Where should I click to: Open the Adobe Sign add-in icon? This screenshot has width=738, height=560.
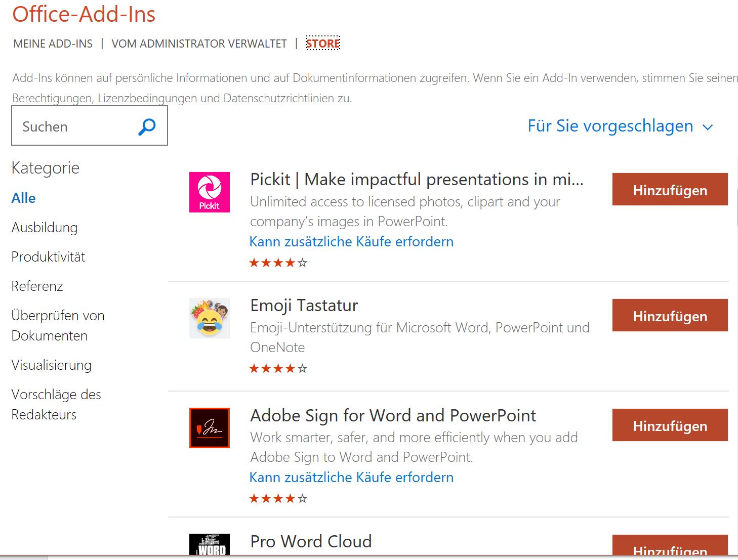[x=210, y=428]
